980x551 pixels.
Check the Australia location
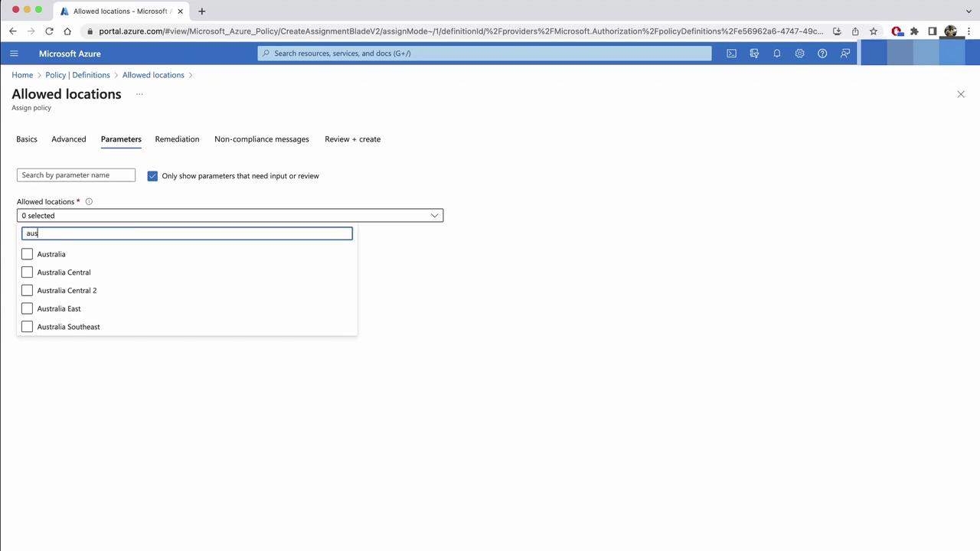point(28,254)
